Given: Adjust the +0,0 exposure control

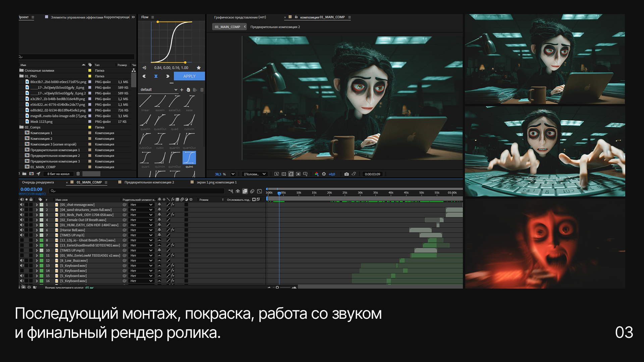Looking at the screenshot, I should pos(332,174).
